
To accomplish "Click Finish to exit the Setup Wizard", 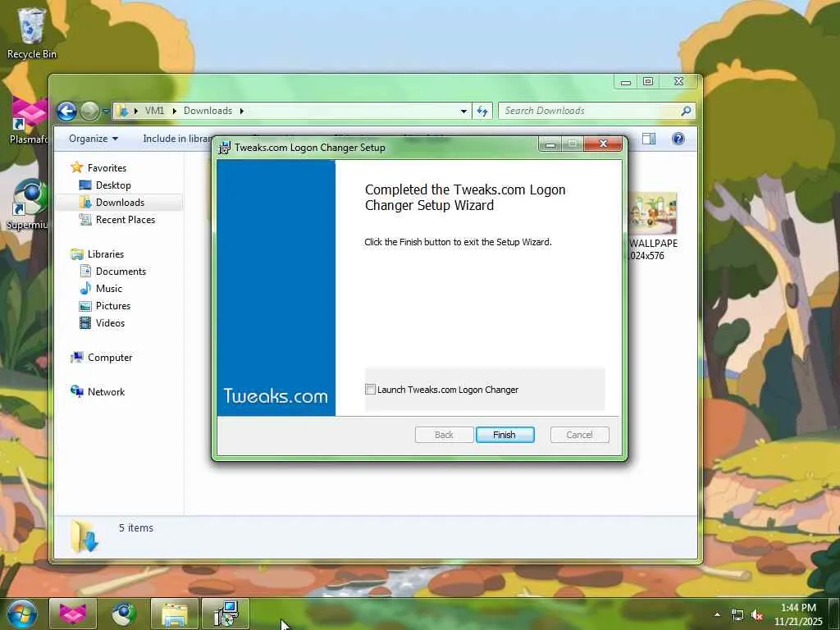I will 504,435.
